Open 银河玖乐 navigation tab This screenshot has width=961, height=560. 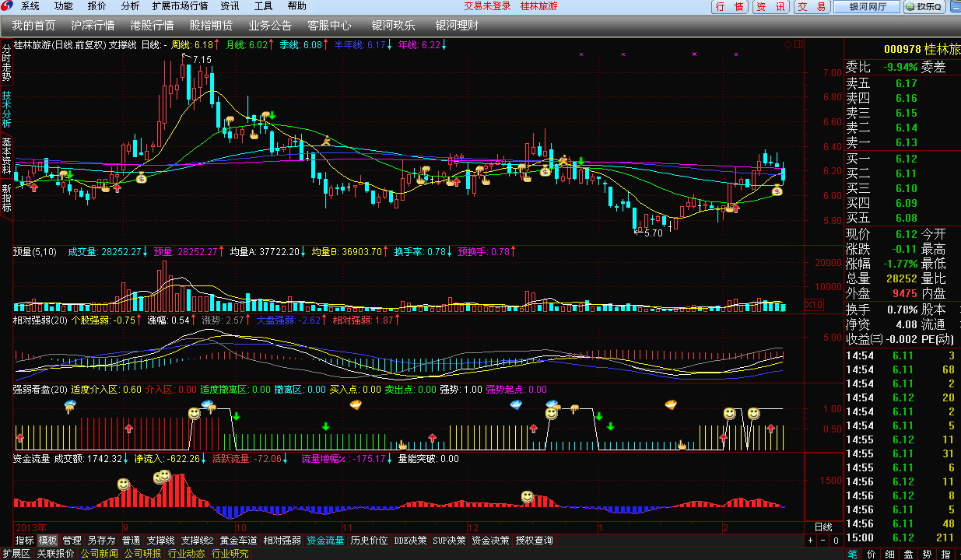tap(393, 26)
